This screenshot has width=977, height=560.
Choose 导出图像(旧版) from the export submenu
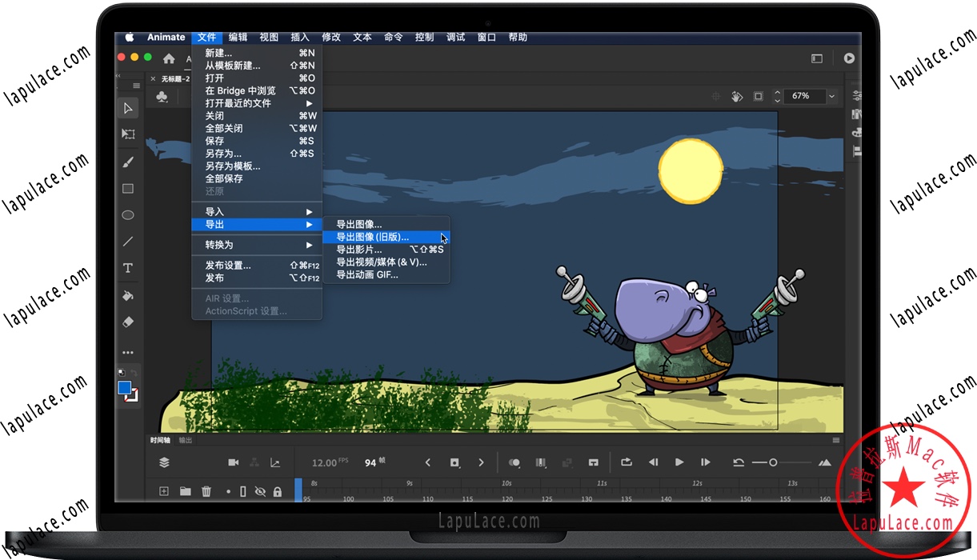coord(370,236)
